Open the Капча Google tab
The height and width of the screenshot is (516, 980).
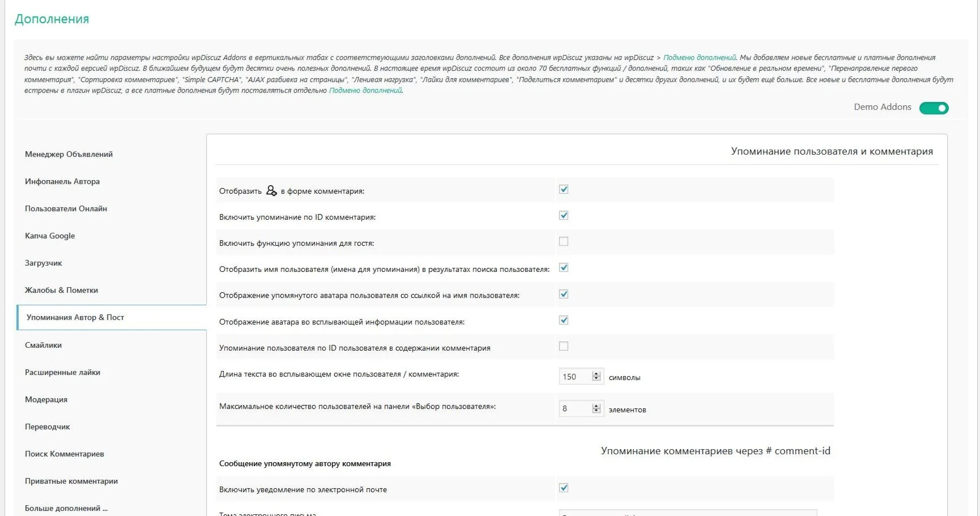[x=50, y=236]
